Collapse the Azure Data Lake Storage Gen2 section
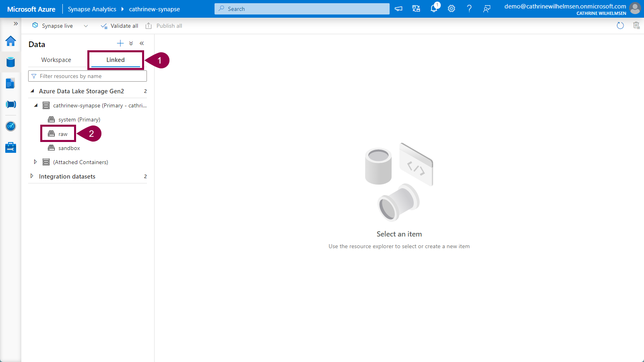Viewport: 644px width, 362px height. (x=32, y=91)
